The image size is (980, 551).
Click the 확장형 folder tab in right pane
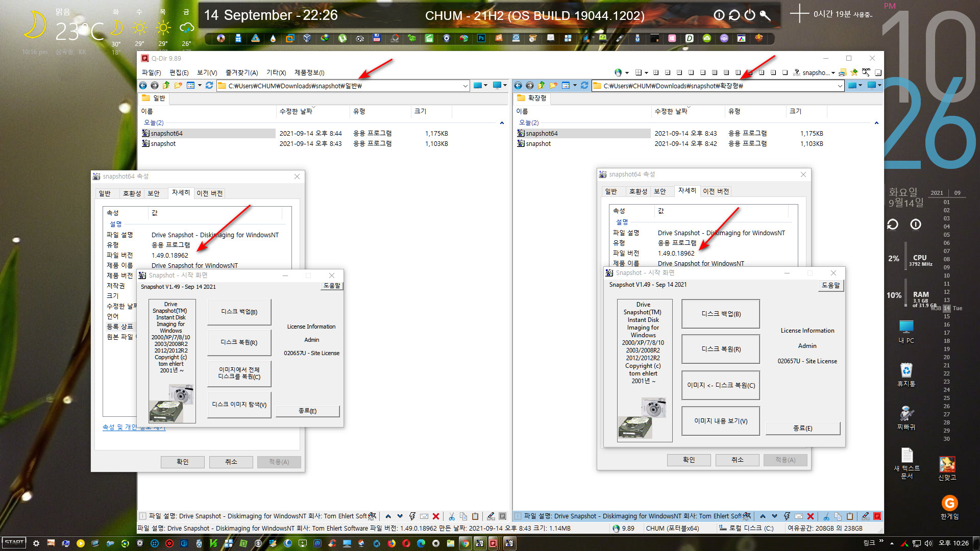pos(532,98)
